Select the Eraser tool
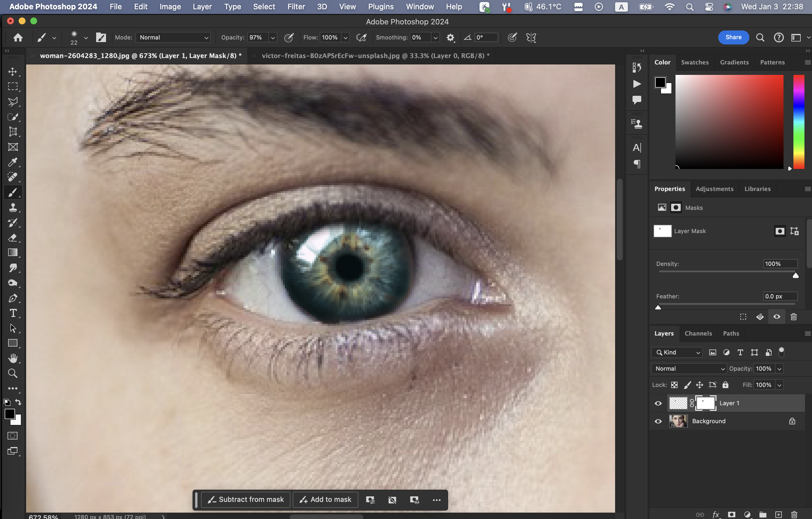Viewport: 812px width, 519px height. click(13, 238)
